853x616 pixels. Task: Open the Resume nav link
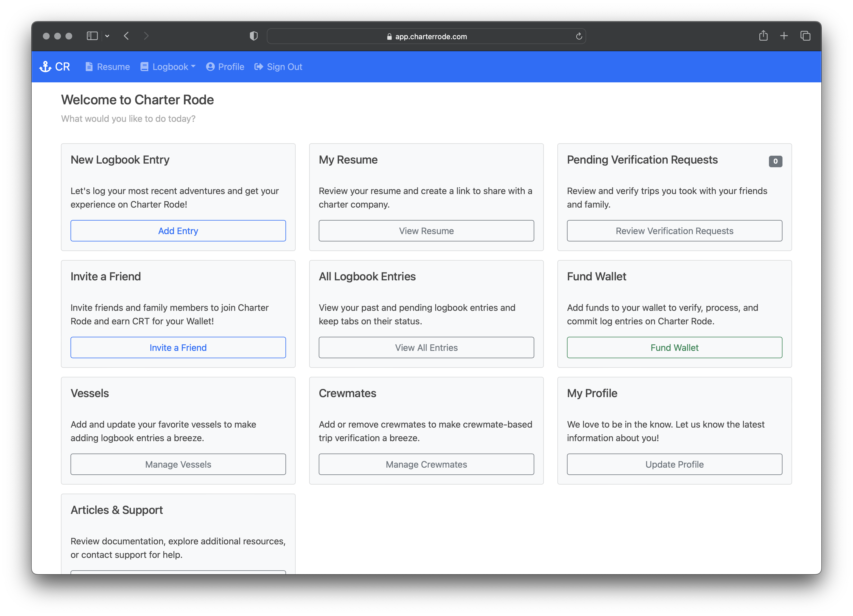tap(107, 67)
